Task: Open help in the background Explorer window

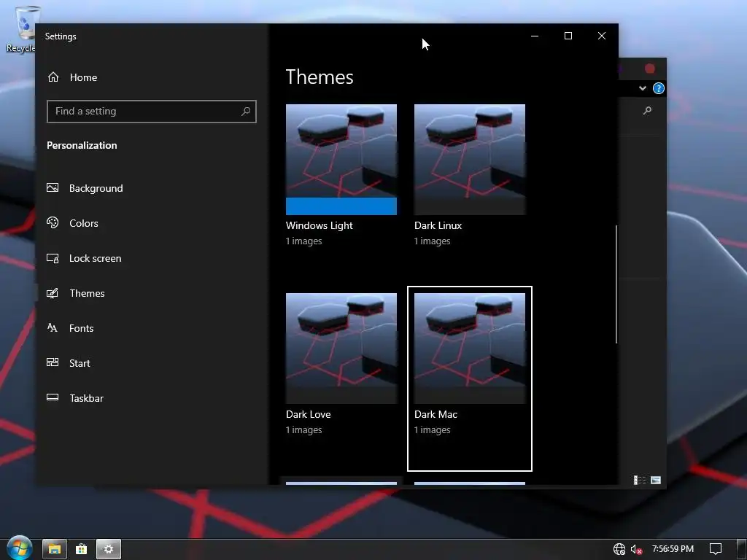Action: coord(659,88)
